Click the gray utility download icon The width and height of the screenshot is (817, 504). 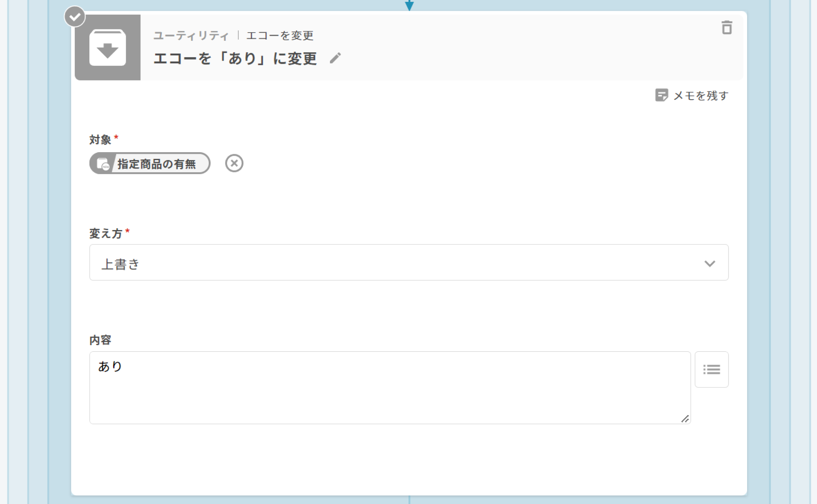click(107, 47)
